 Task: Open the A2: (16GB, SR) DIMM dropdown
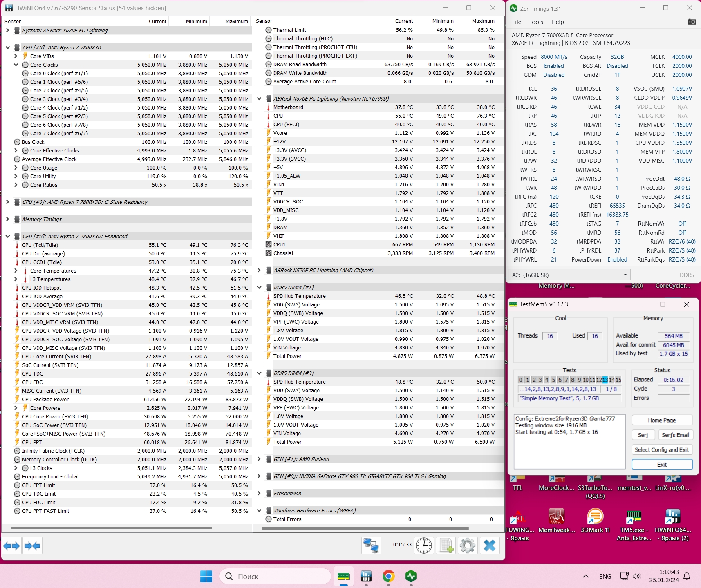(569, 275)
